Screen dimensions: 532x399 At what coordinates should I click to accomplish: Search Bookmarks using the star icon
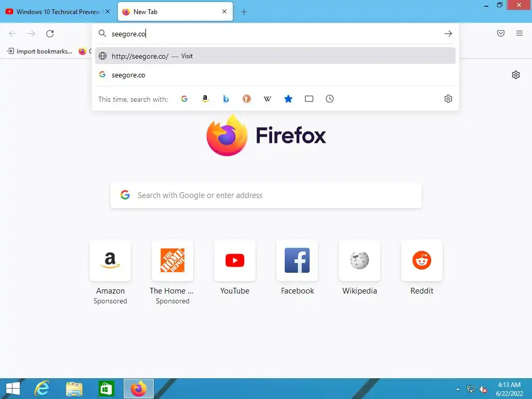click(x=288, y=99)
